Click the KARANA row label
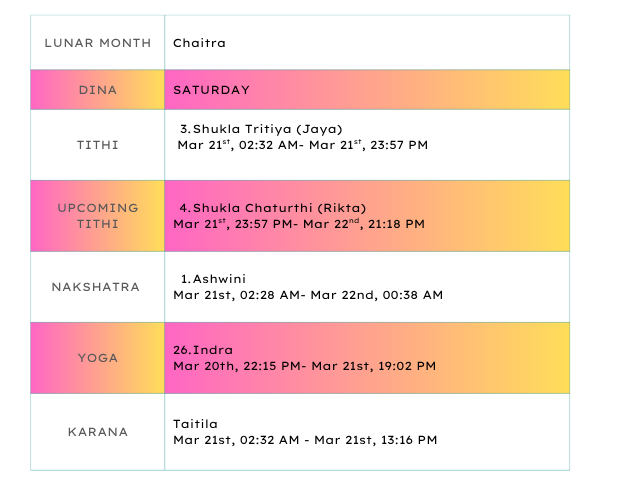The width and height of the screenshot is (640, 480). tap(98, 432)
